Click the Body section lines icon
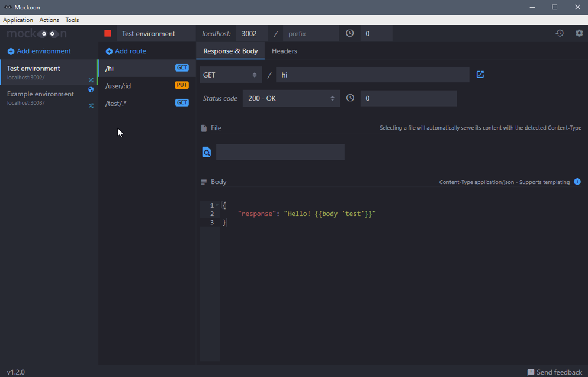The image size is (588, 377). click(204, 182)
